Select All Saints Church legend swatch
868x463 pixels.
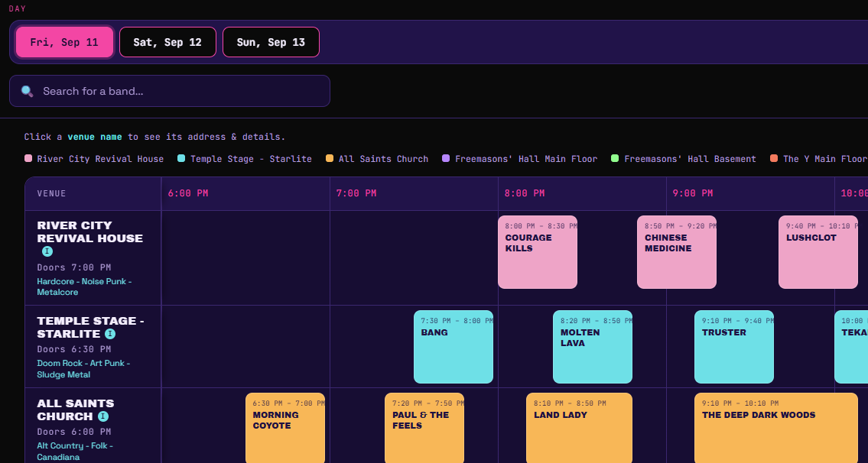pos(330,159)
